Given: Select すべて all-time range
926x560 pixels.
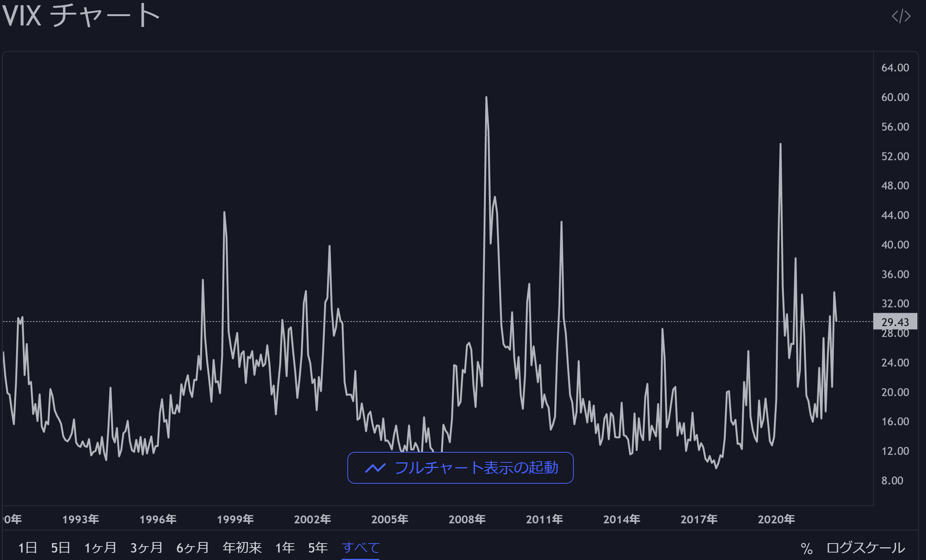Looking at the screenshot, I should coord(360,548).
